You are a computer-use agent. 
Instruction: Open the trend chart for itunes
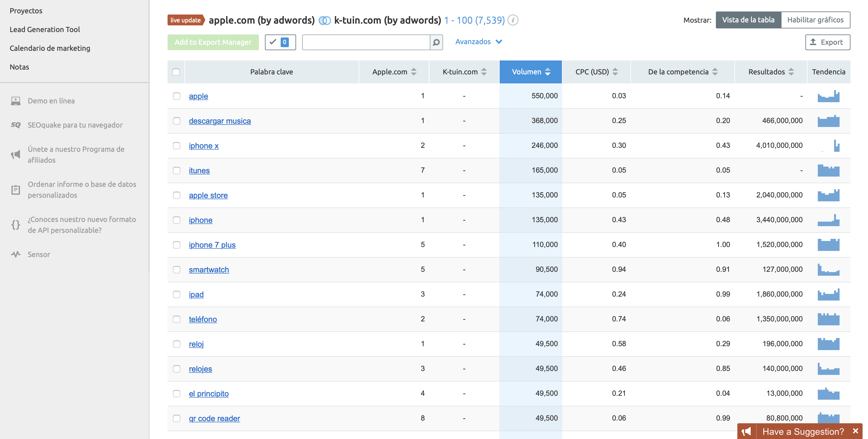pos(828,171)
